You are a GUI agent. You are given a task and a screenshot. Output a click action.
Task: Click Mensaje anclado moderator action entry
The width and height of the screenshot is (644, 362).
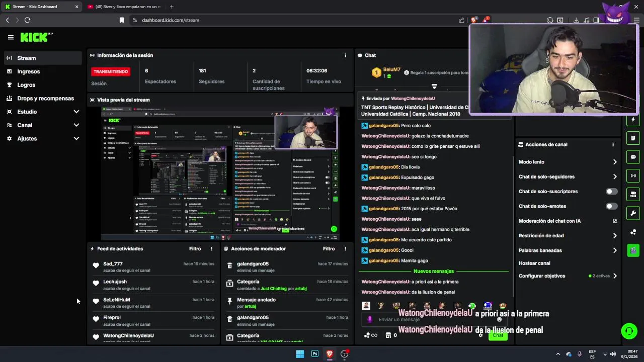tap(287, 303)
